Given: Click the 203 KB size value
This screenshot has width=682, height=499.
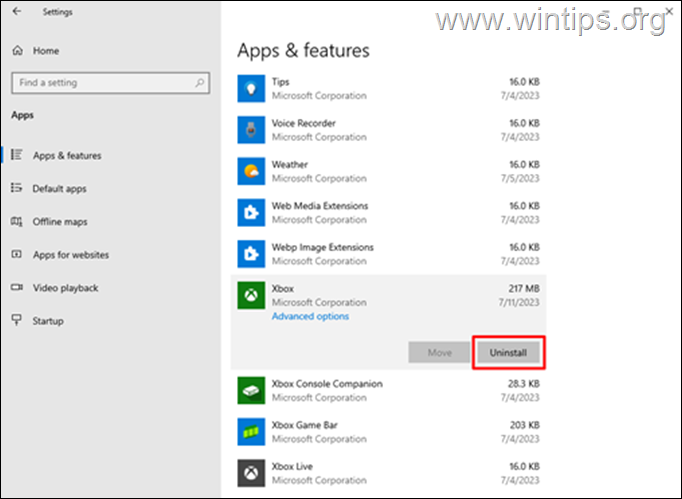Looking at the screenshot, I should (x=525, y=425).
